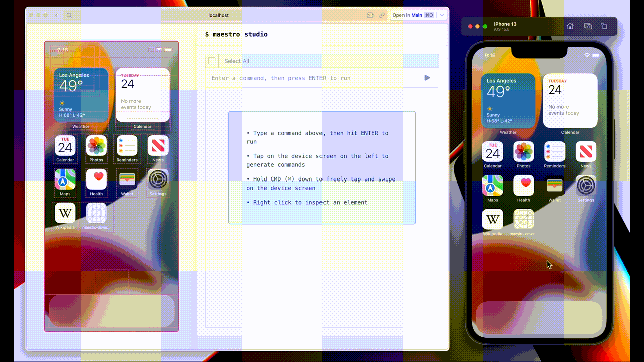Open News app in Simulator iPhone
The height and width of the screenshot is (362, 644).
586,151
